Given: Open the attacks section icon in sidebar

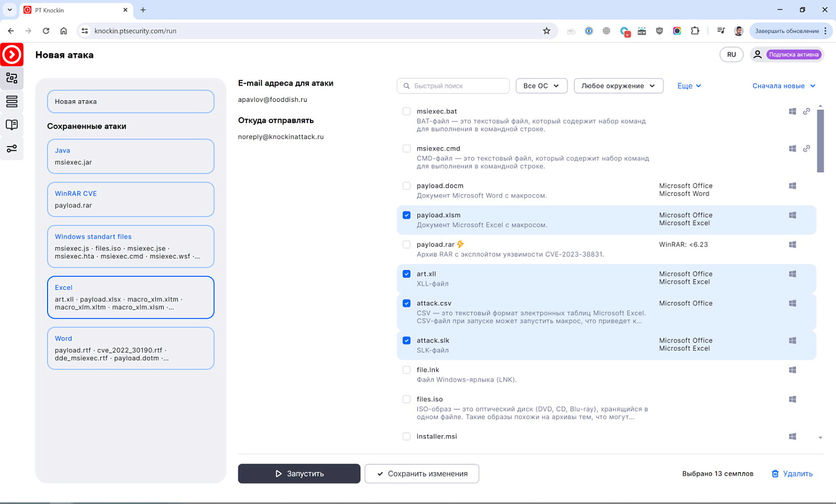Looking at the screenshot, I should pos(12,78).
